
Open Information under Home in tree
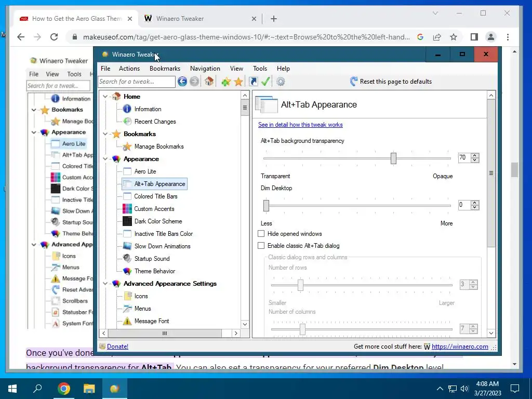coord(148,109)
